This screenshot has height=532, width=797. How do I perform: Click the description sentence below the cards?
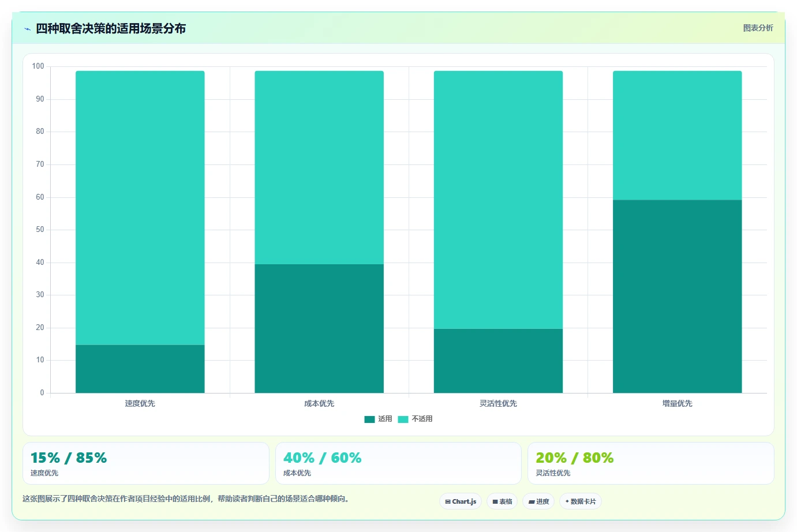(186, 499)
